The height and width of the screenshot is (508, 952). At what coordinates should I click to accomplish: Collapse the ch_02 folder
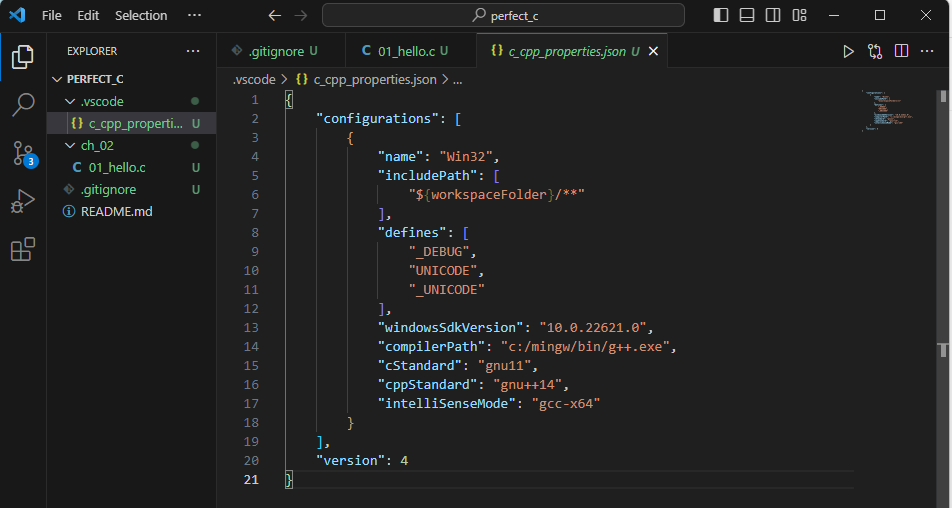[70, 146]
